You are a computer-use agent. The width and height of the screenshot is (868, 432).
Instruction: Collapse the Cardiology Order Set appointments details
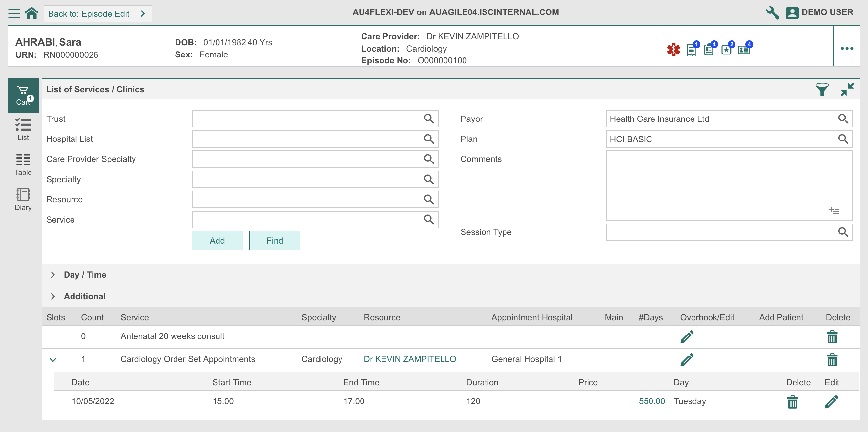click(x=53, y=359)
